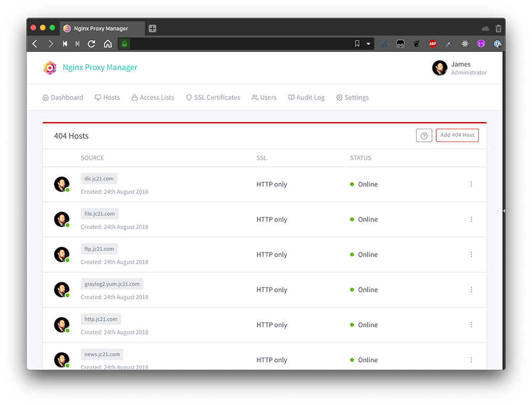Viewport: 532px width, 405px height.
Task: Open help via the question mark button
Action: click(x=424, y=135)
